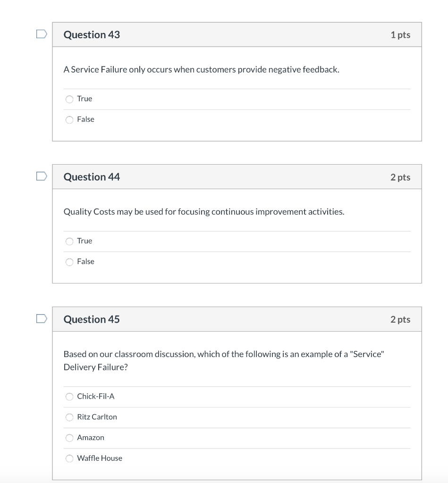The width and height of the screenshot is (448, 483).
Task: Click the 2 pts label on Question 44
Action: point(401,177)
